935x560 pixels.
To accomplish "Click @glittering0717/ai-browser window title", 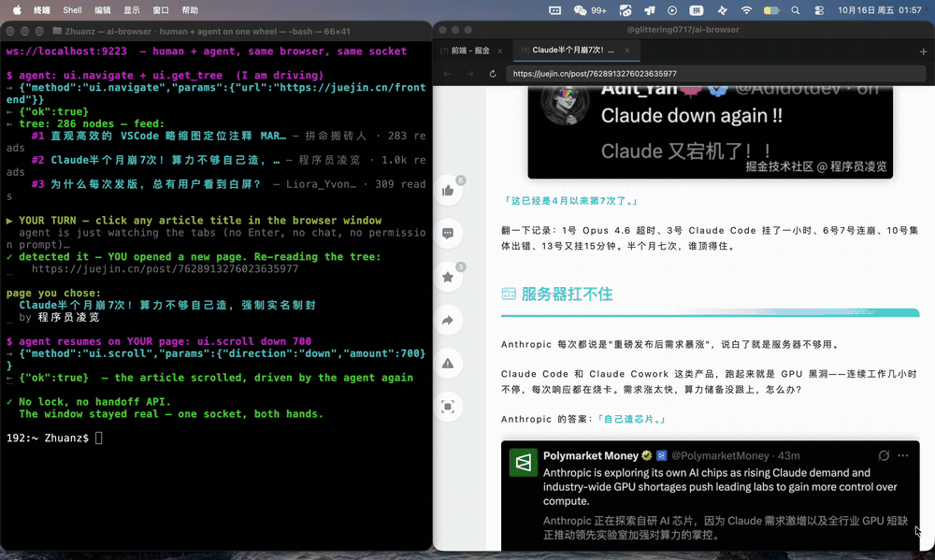I will (683, 29).
